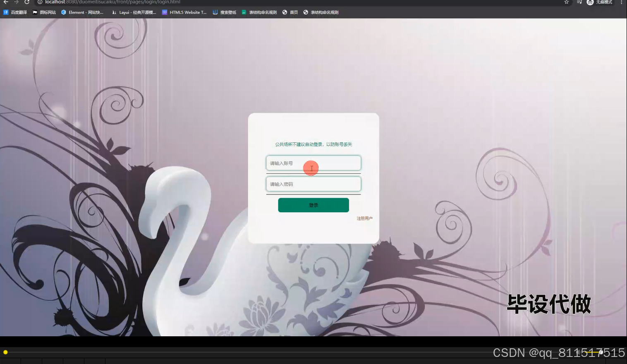Click the green 登录 login button
627x364 pixels.
313,205
